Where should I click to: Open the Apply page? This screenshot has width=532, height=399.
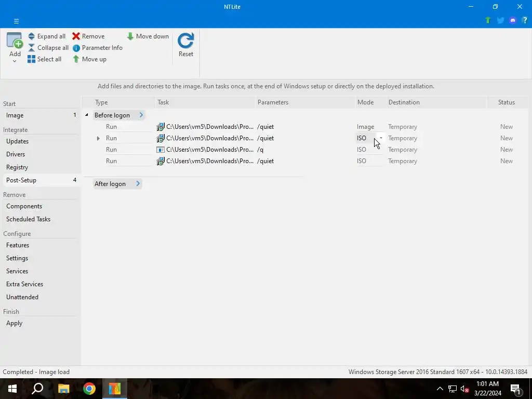(41, 323)
